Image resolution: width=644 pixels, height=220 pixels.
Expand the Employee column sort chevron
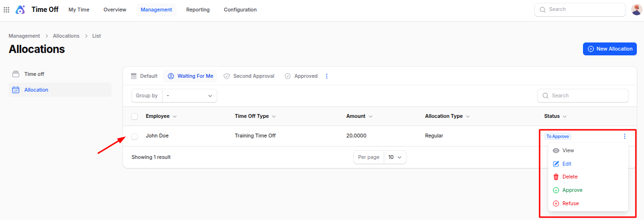click(x=174, y=116)
